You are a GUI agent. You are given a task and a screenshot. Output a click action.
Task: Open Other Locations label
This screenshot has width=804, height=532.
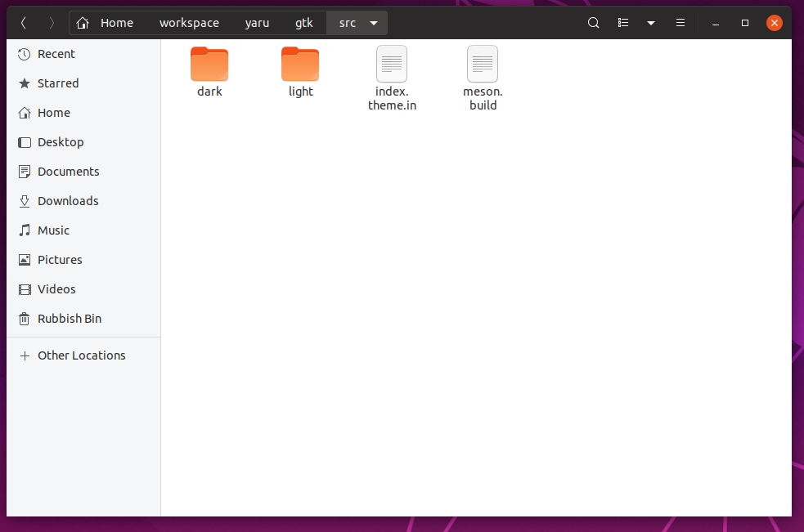[x=82, y=355]
